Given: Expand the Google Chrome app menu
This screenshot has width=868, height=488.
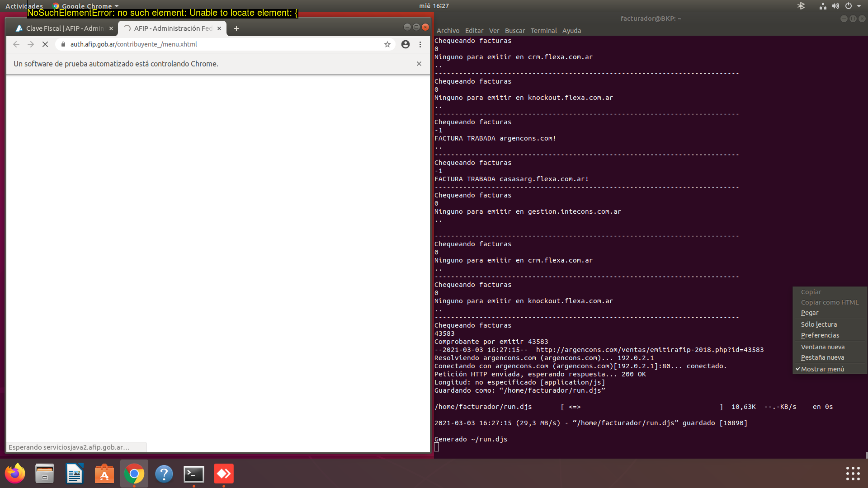Looking at the screenshot, I should click(x=85, y=6).
